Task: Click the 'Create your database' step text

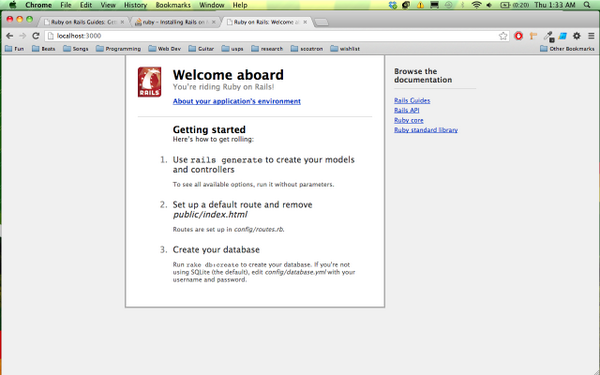Action: pos(216,249)
